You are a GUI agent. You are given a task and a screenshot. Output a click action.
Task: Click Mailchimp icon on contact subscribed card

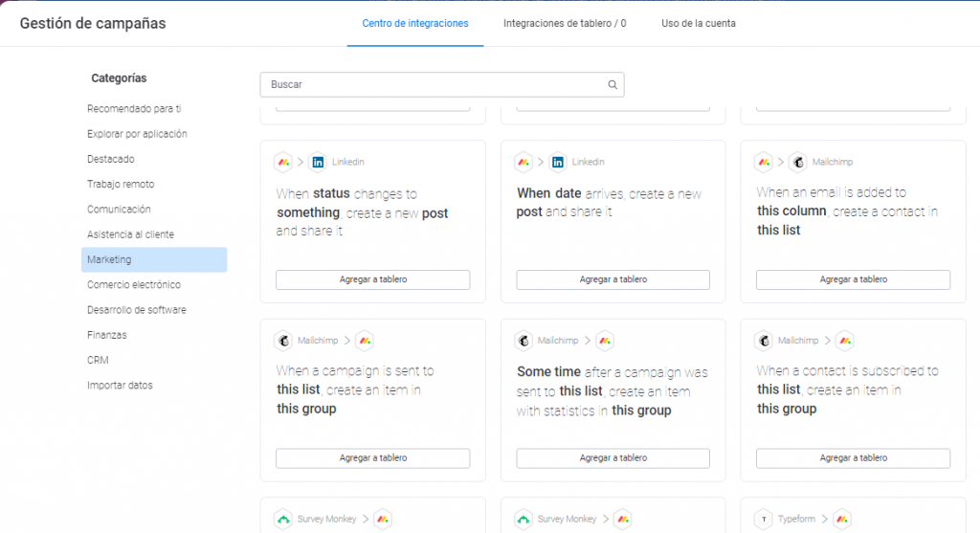[764, 341]
